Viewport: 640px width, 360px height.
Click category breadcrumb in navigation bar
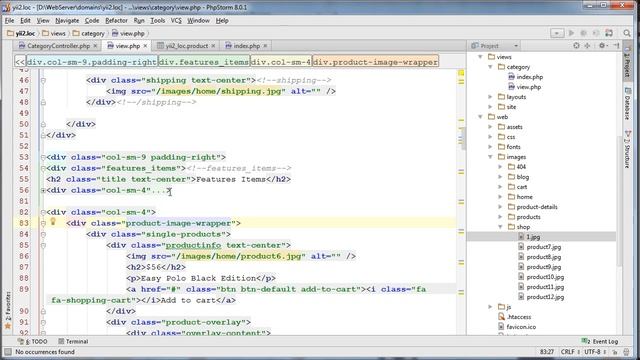89,33
